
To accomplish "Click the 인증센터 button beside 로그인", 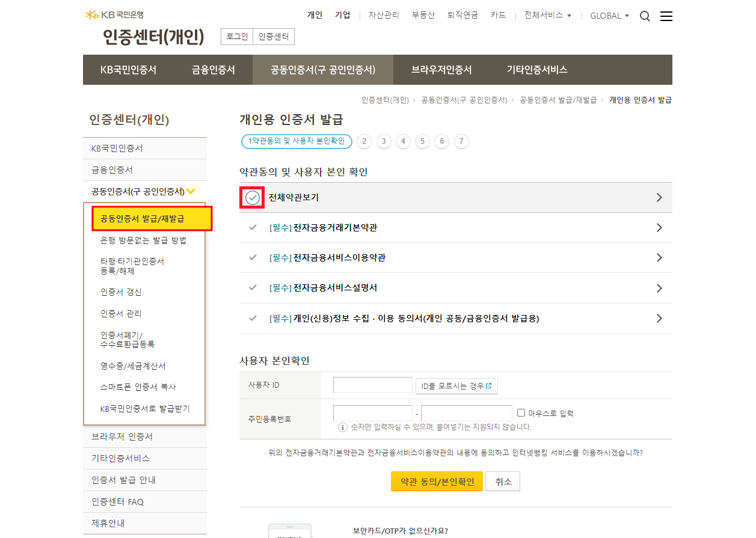I will click(x=274, y=37).
